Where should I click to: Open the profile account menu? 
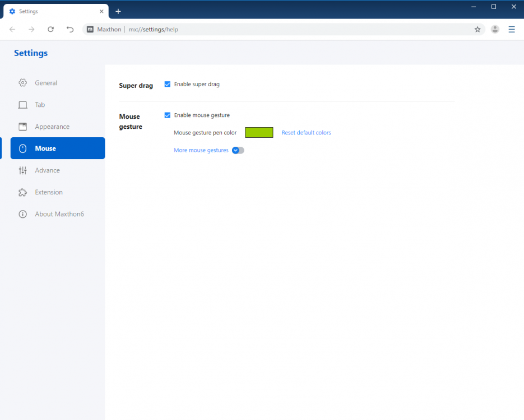point(495,29)
